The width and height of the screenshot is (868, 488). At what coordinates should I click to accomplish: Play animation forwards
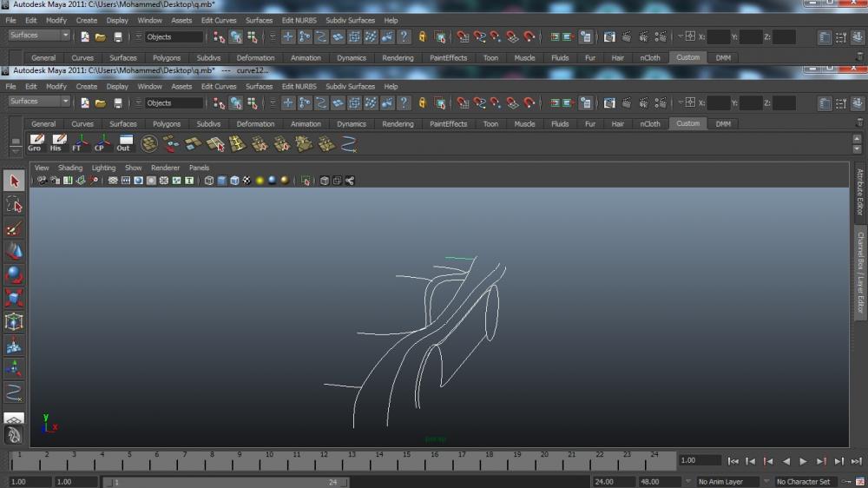click(803, 461)
